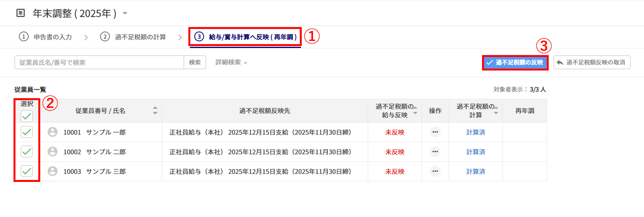Click 未反映 status in the 10003 row

395,172
